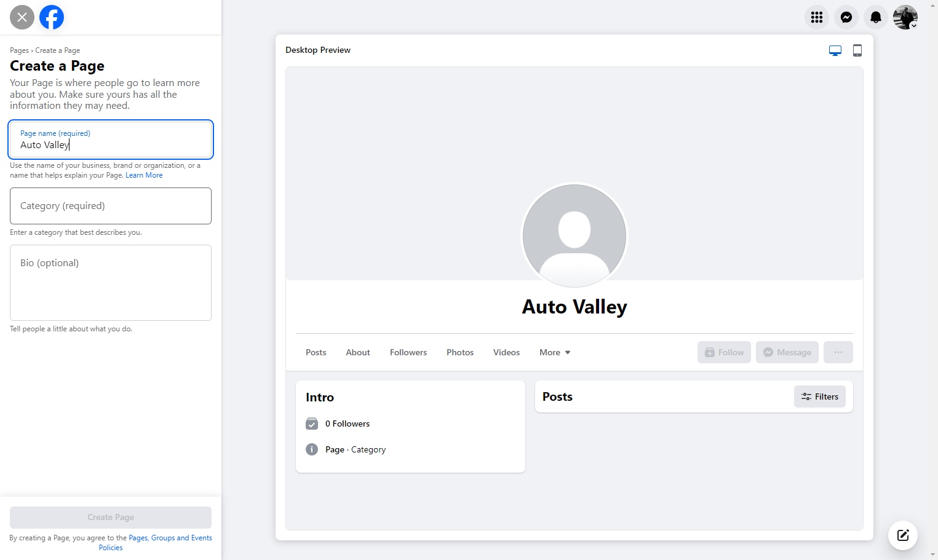
Task: Select the Photos tab
Action: coord(460,352)
